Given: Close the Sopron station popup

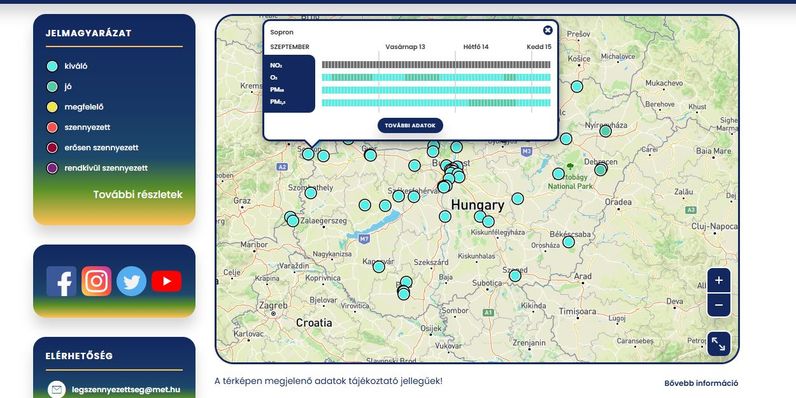Looking at the screenshot, I should 547,30.
